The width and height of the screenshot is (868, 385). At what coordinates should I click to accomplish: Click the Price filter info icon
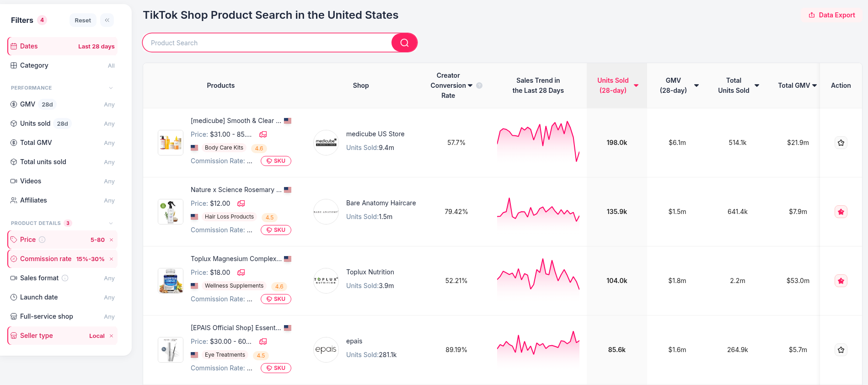coord(42,240)
